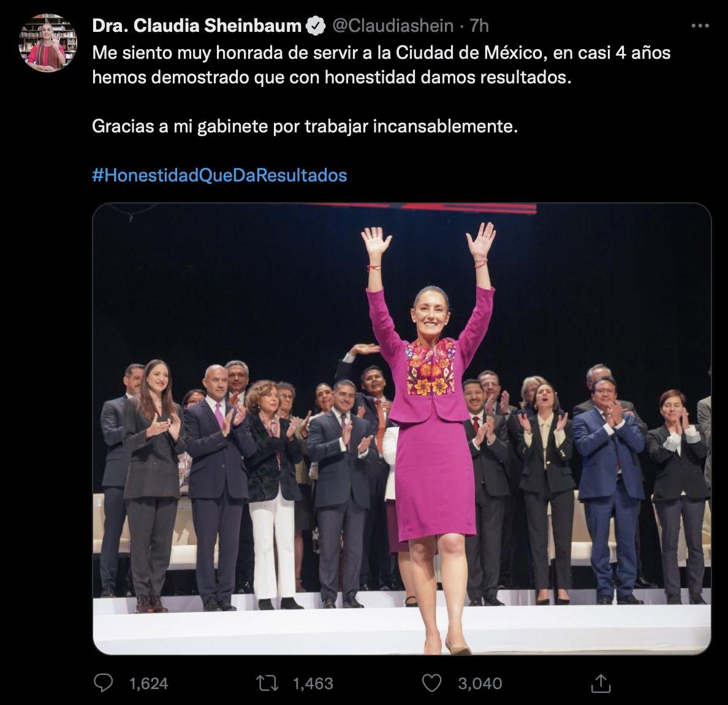Click the reply speech bubble icon
Screen dimensions: 728x705
click(103, 683)
